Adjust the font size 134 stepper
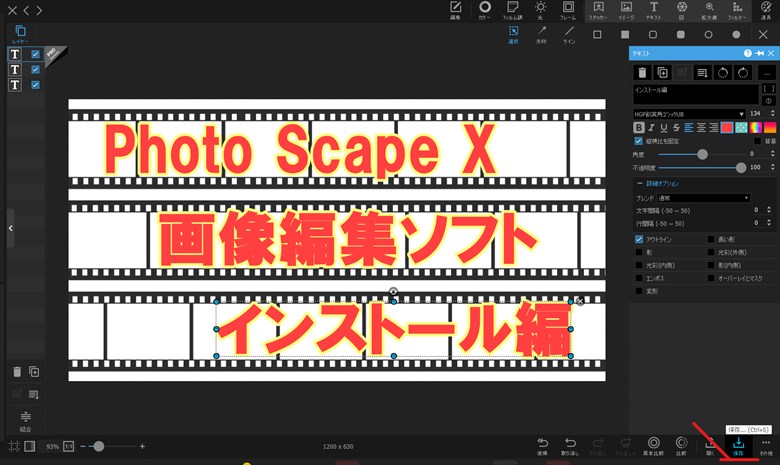The image size is (780, 465). (772, 114)
